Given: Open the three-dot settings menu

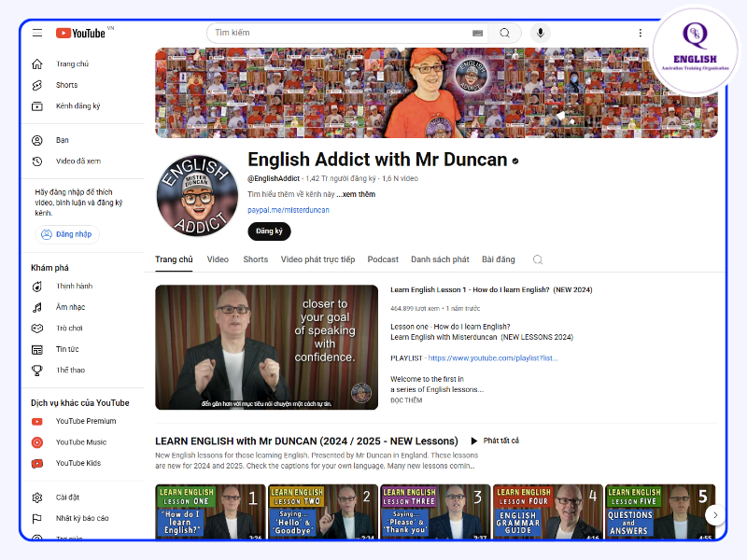Looking at the screenshot, I should 641,33.
